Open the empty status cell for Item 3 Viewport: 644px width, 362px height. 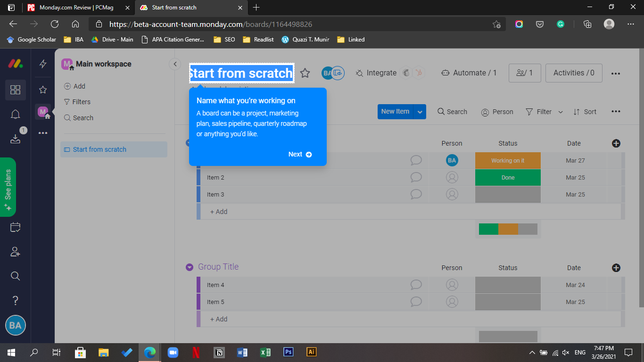(x=508, y=195)
